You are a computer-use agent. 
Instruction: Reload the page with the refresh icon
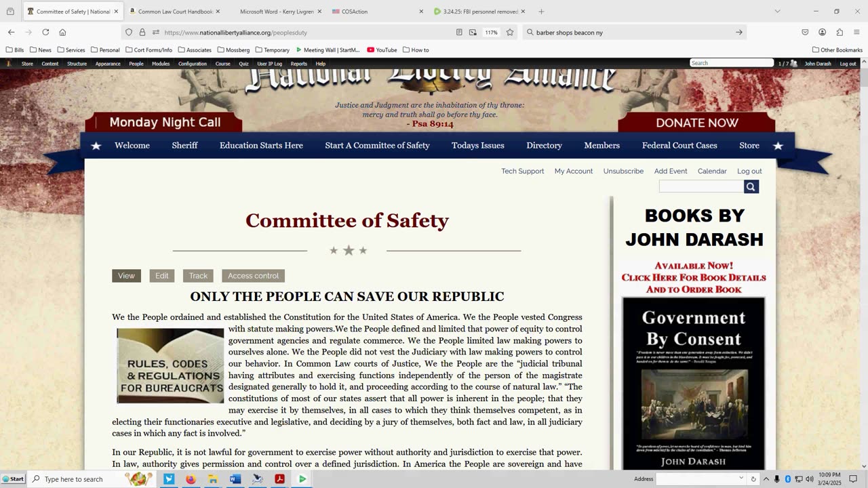[45, 32]
